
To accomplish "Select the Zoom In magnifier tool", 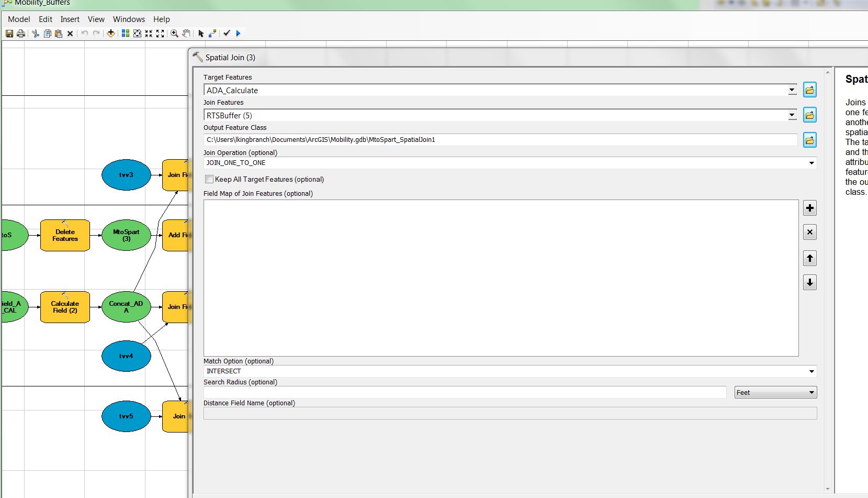I will tap(175, 34).
